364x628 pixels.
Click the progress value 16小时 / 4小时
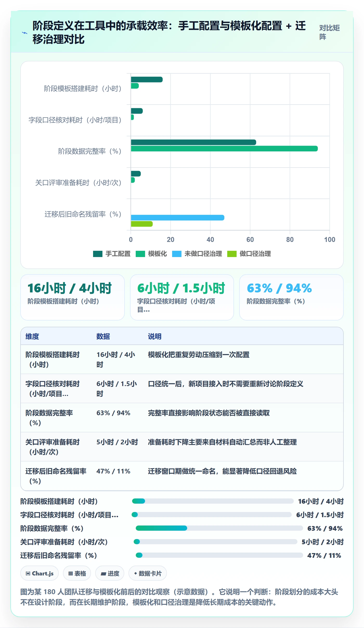321,501
